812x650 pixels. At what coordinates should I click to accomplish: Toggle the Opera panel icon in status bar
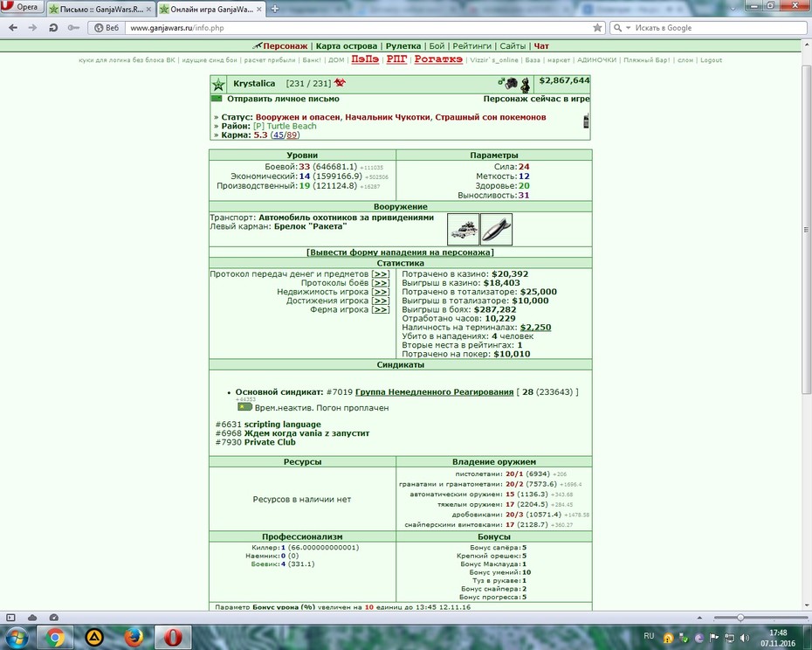coord(10,618)
